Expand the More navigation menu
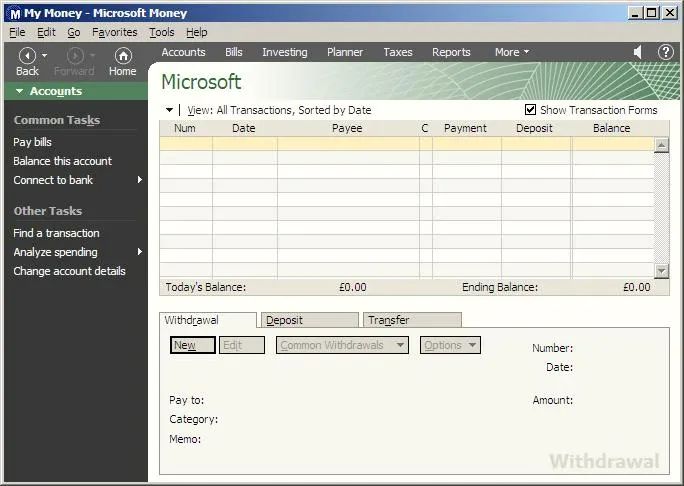 click(x=511, y=52)
